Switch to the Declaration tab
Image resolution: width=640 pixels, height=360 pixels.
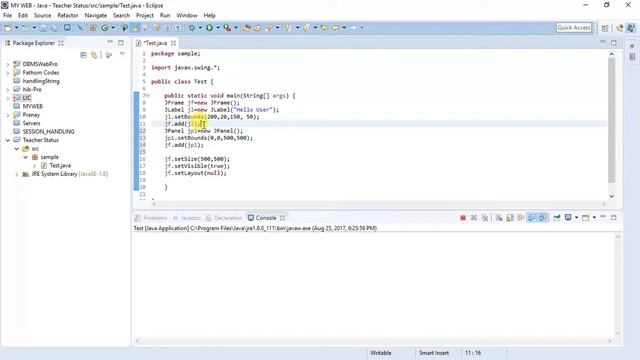(x=224, y=218)
